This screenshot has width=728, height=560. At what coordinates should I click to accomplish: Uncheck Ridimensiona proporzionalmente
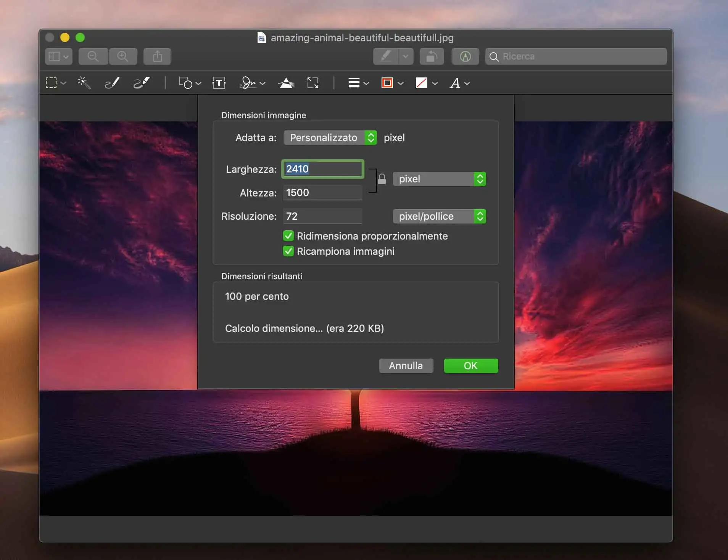[288, 236]
